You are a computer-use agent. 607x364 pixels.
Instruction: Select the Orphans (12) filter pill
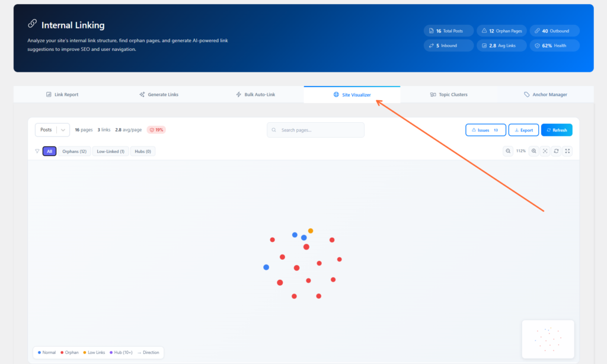pos(74,151)
